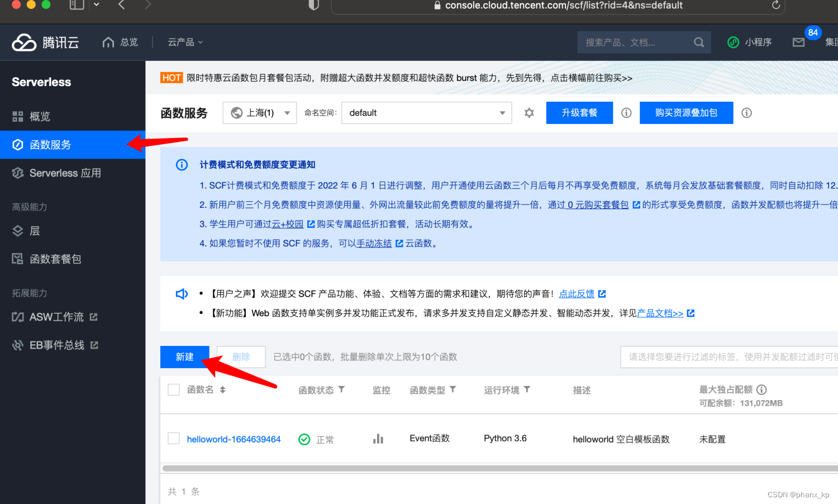Open the namespace settings gear icon

[528, 112]
